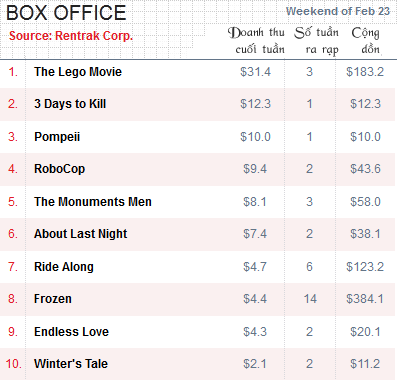The image size is (397, 380).
Task: Click the Cộng dồn column header
Action: (366, 41)
